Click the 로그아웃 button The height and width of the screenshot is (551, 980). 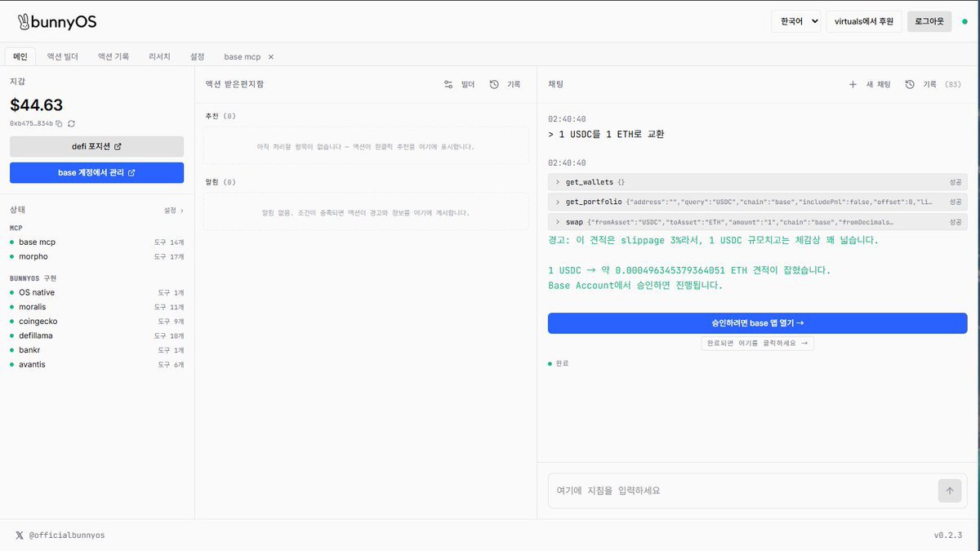point(929,21)
